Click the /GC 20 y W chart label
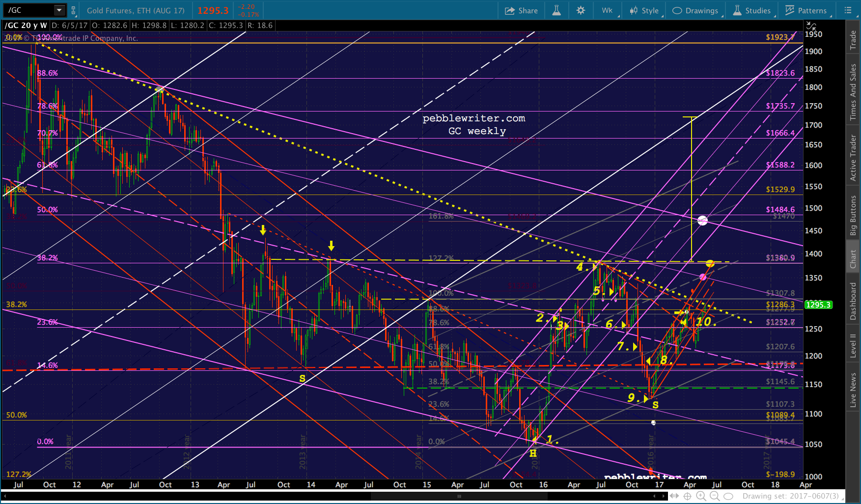Image resolution: width=861 pixels, height=504 pixels. coord(26,26)
